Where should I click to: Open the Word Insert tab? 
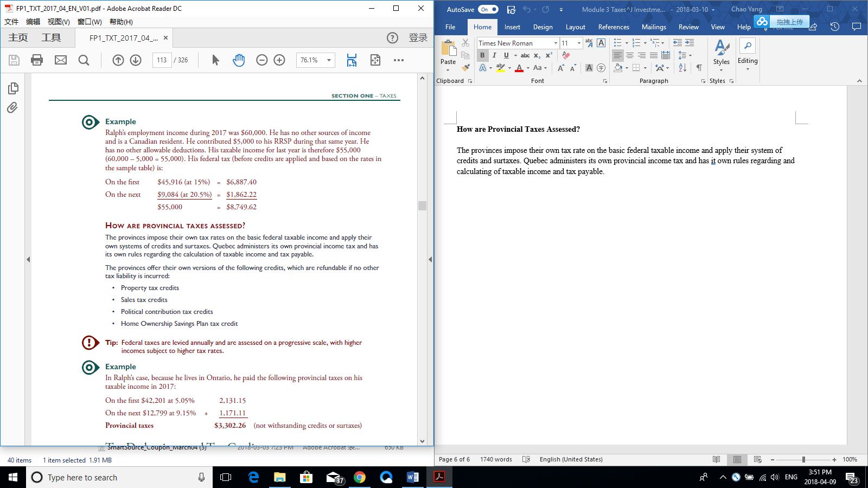(x=512, y=27)
